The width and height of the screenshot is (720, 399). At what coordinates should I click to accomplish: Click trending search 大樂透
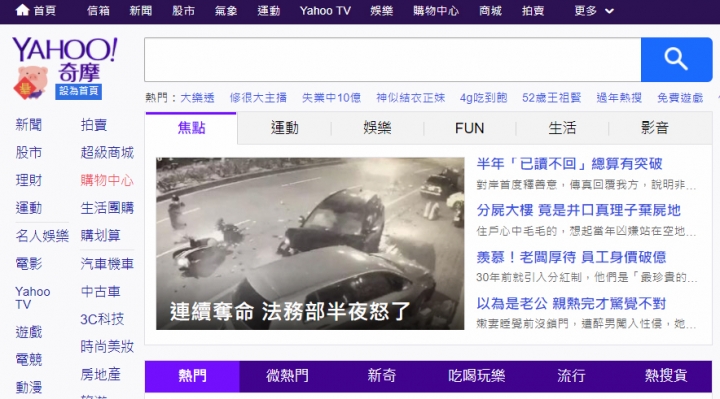click(x=197, y=98)
